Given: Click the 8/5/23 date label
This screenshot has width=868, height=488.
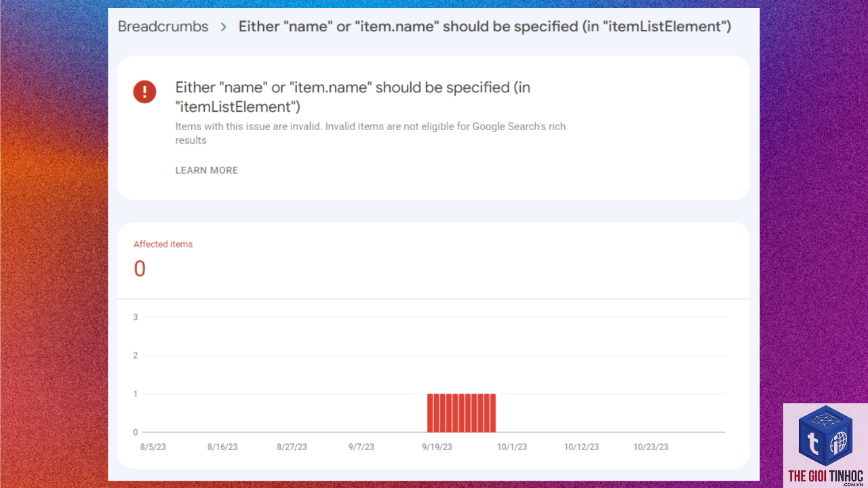Looking at the screenshot, I should click(153, 447).
